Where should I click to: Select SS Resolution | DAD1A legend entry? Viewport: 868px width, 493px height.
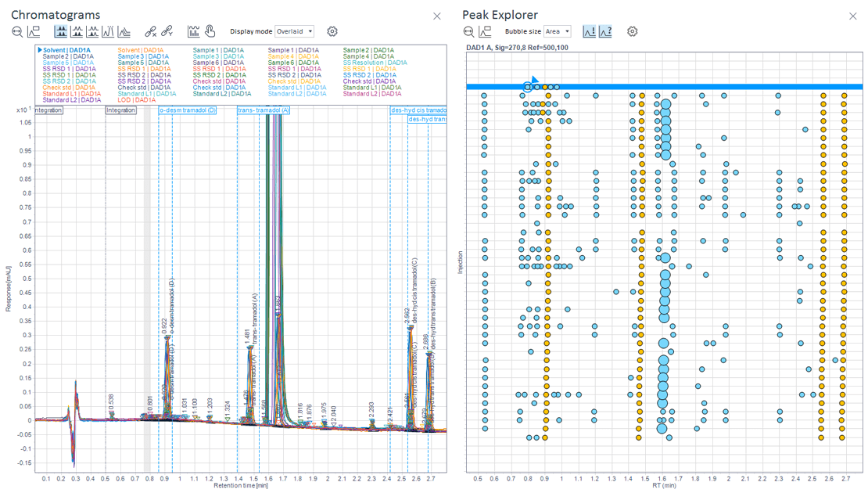375,63
